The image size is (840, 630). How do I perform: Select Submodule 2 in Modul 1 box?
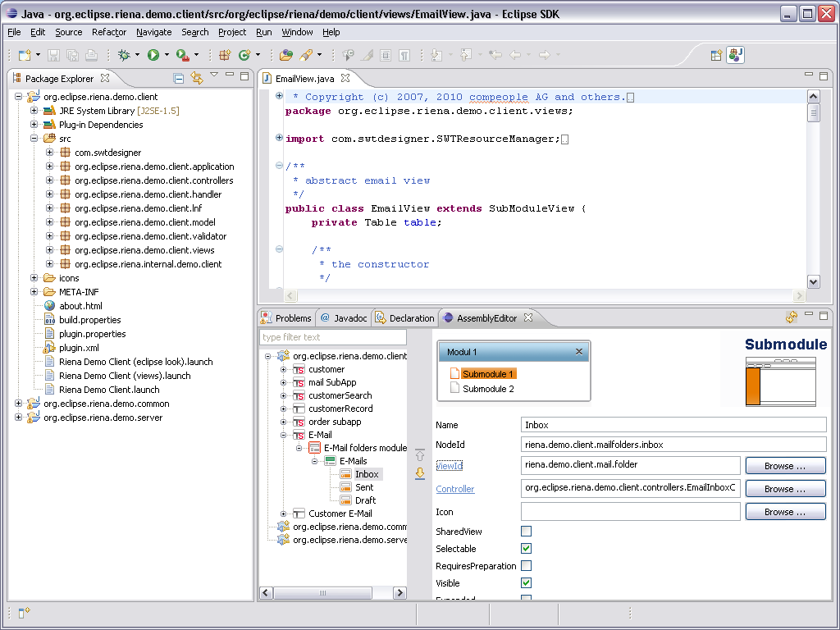pos(488,389)
